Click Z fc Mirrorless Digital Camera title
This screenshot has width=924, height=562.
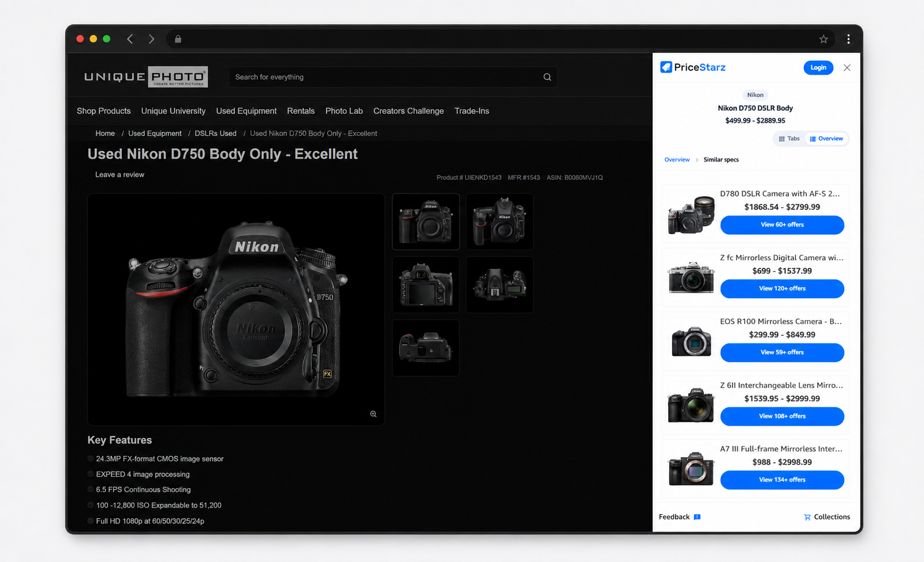pyautogui.click(x=781, y=257)
